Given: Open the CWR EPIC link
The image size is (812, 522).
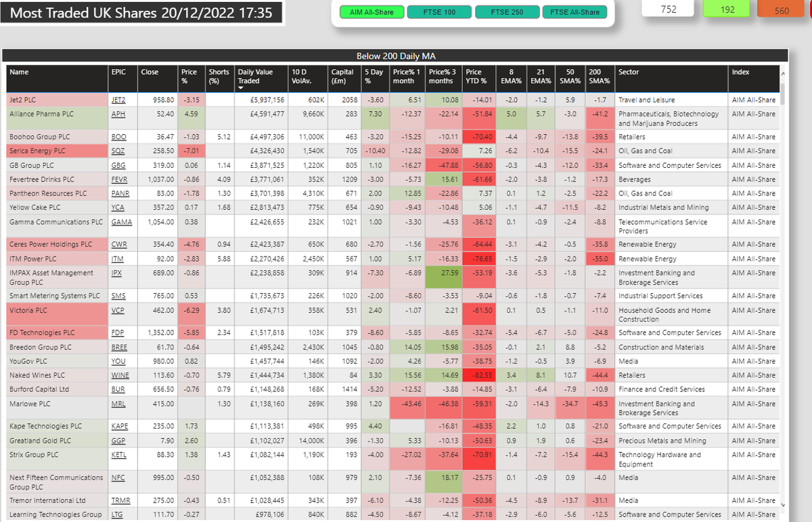Looking at the screenshot, I should click(x=118, y=244).
